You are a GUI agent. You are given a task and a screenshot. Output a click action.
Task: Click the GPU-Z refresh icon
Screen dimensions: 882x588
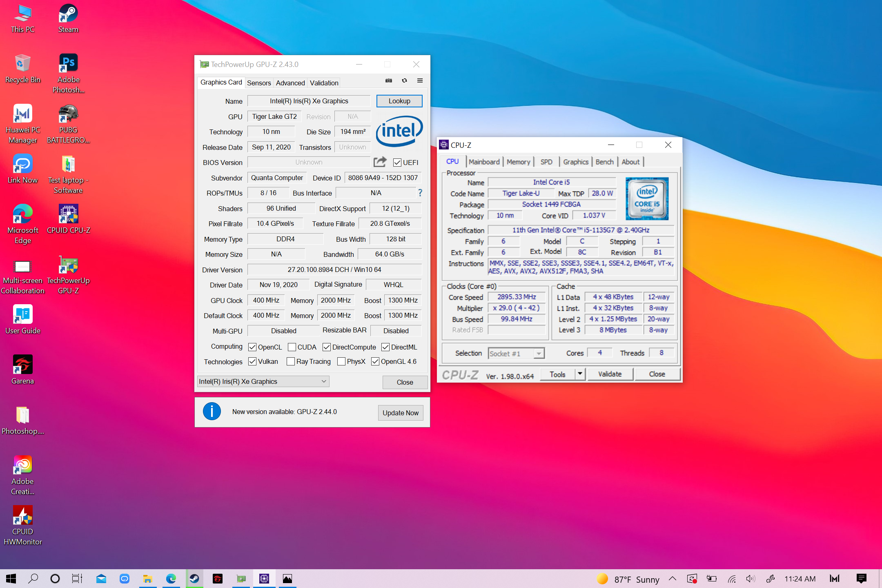click(404, 81)
